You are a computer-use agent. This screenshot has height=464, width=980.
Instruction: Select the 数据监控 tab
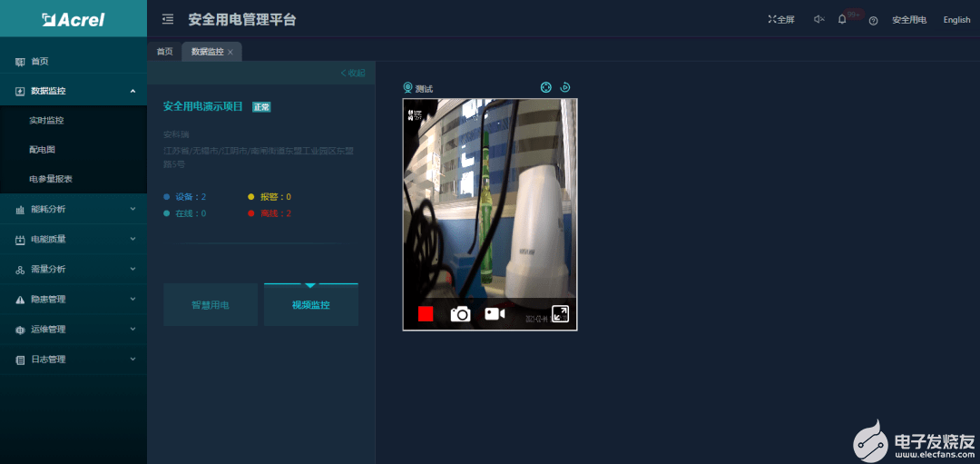(208, 52)
